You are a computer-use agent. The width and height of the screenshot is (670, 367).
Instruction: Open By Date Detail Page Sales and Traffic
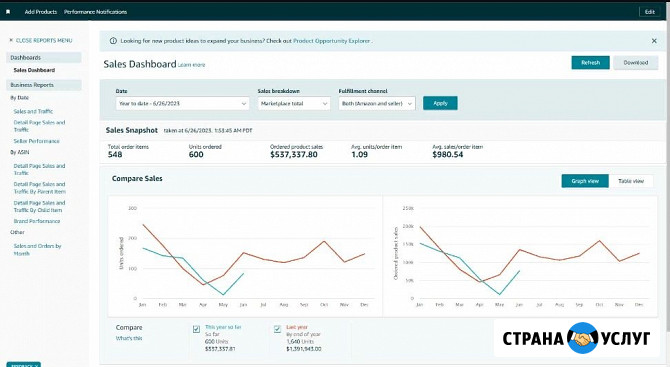pos(39,126)
